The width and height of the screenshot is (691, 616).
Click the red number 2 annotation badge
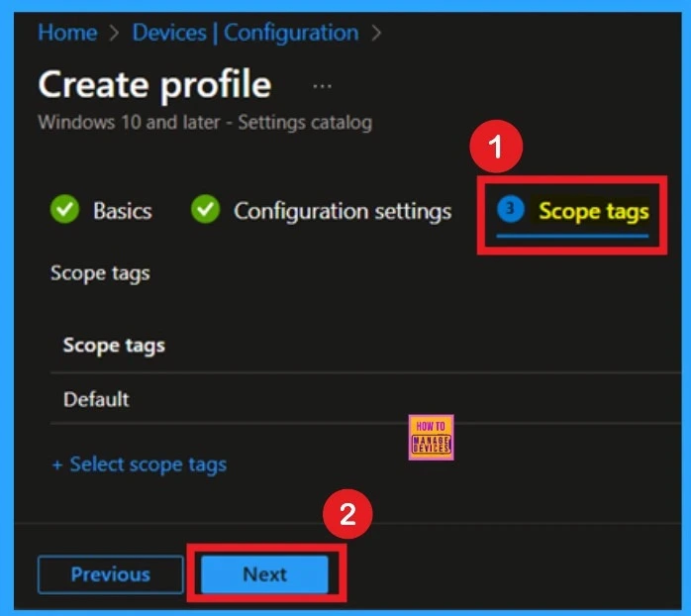347,515
